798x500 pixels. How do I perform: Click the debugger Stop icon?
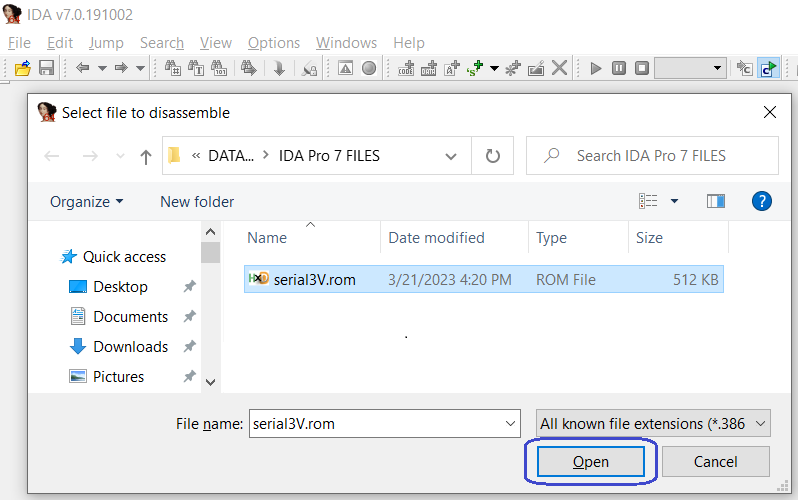point(642,68)
